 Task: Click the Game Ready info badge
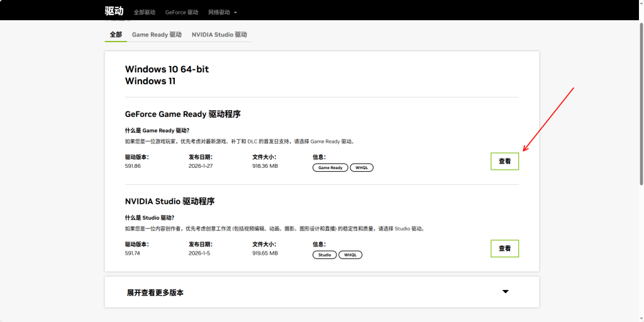point(330,168)
